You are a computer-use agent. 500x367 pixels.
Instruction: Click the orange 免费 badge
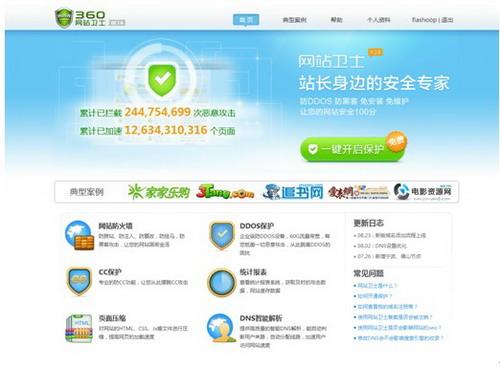coord(397,141)
